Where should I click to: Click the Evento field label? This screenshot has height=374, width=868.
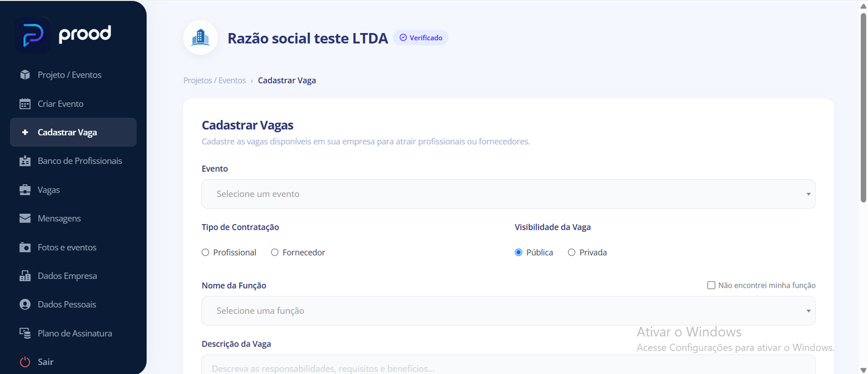click(x=215, y=169)
